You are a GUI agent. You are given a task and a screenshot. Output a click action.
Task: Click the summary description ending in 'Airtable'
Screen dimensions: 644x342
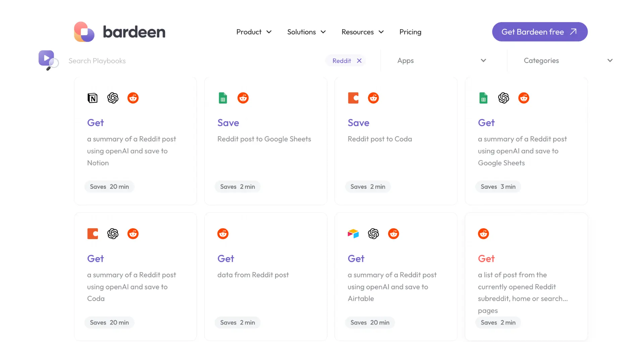(x=392, y=287)
